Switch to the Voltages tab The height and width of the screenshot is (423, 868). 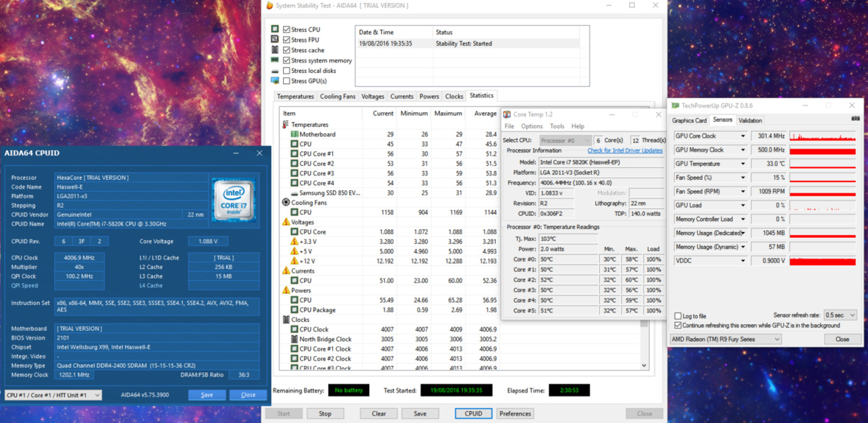point(373,97)
